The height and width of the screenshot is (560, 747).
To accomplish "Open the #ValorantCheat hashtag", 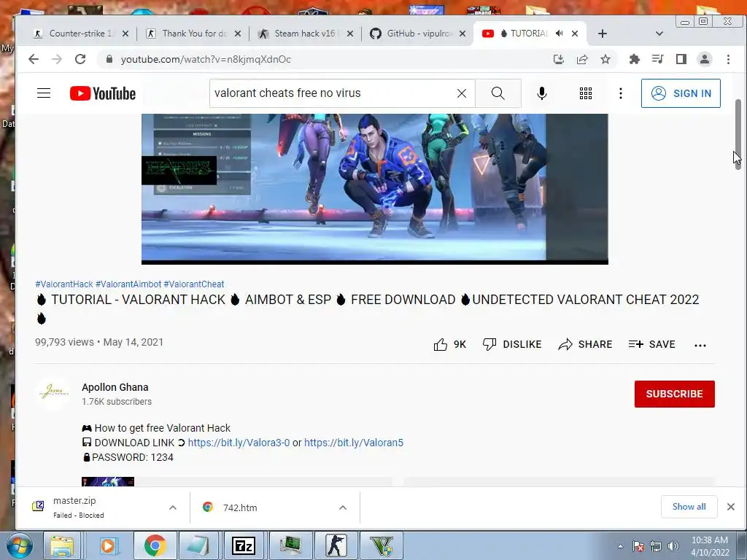I will (194, 284).
